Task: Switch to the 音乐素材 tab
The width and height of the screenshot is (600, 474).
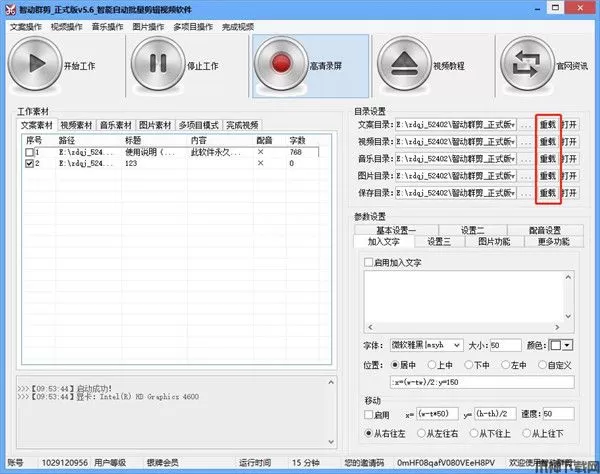Action: coord(116,125)
